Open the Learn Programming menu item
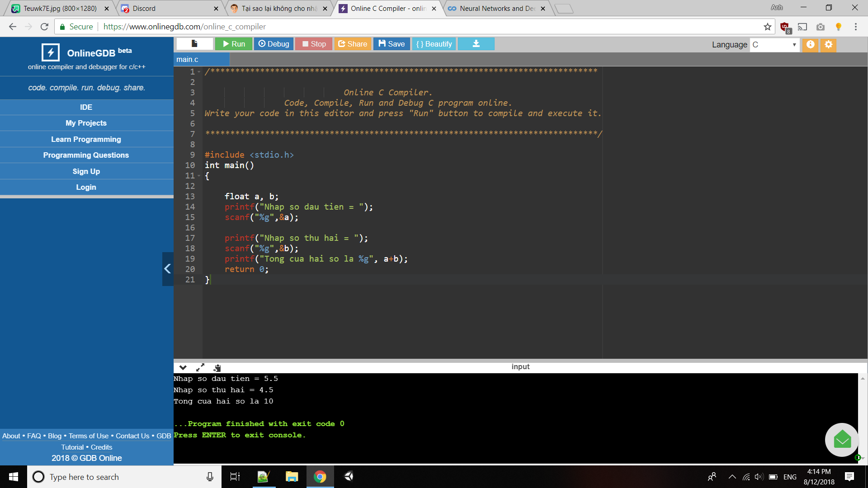This screenshot has height=488, width=868. [86, 139]
